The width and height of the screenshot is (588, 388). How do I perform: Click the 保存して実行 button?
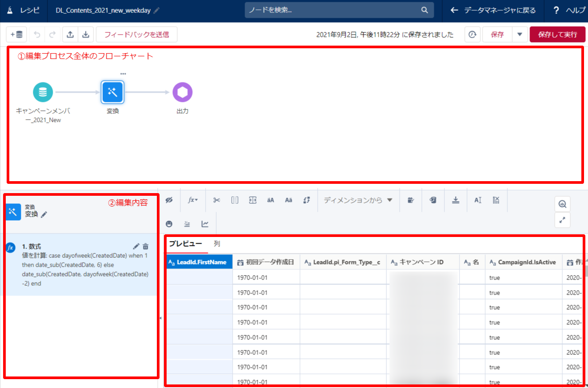click(x=557, y=35)
